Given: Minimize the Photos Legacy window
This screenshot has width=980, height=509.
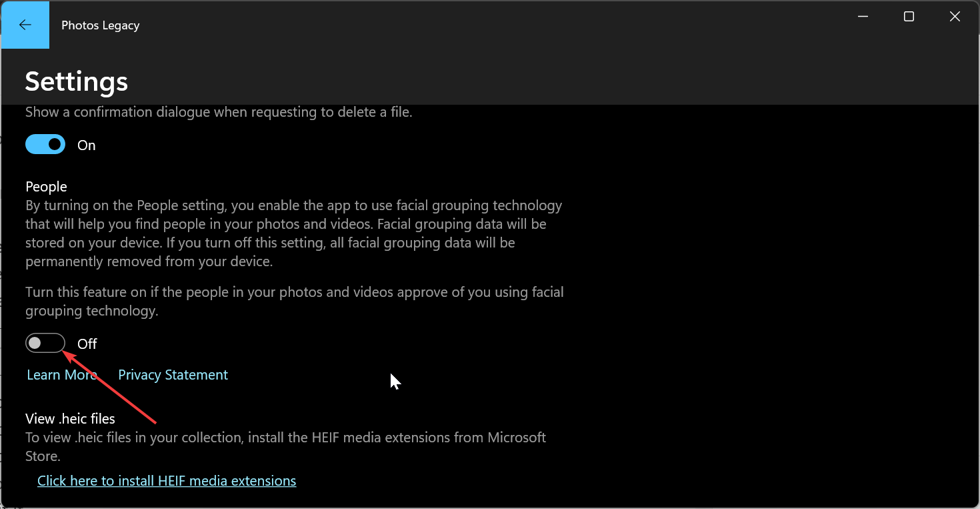Looking at the screenshot, I should click(x=863, y=17).
